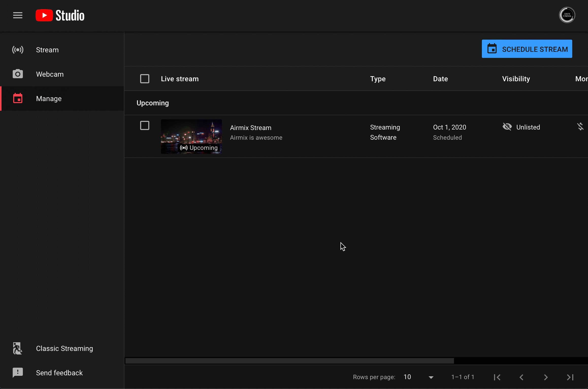Open the Airmix Stream title link
The width and height of the screenshot is (588, 389).
(x=251, y=128)
